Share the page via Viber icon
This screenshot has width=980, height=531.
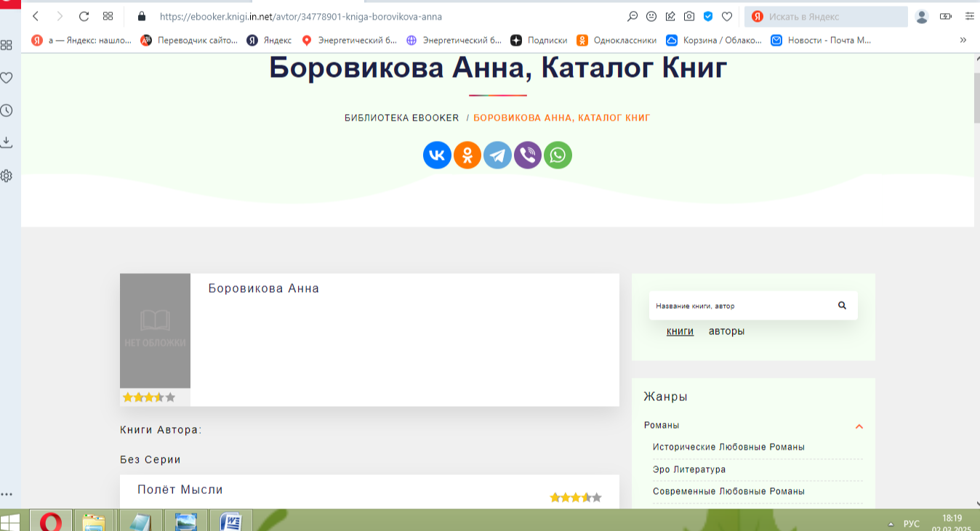(528, 155)
